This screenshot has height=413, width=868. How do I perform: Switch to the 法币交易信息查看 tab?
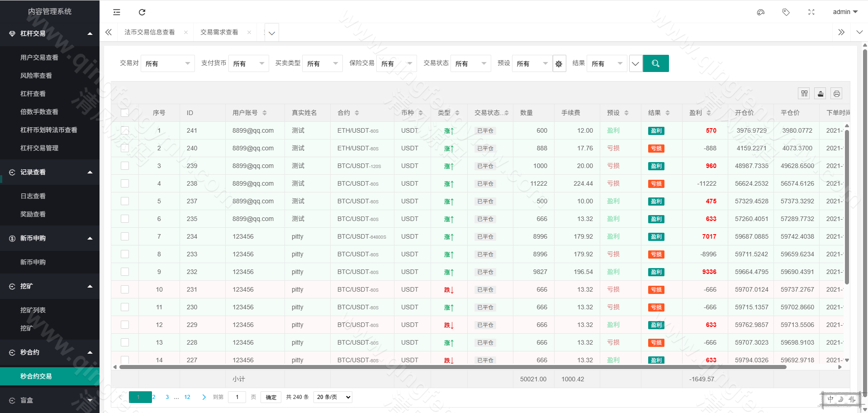tap(150, 32)
